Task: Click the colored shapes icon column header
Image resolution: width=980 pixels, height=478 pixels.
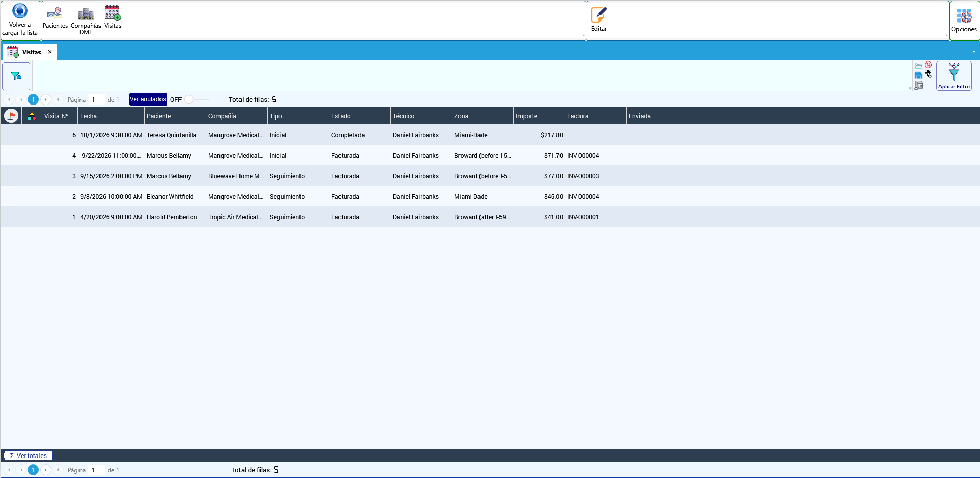Action: (x=32, y=116)
